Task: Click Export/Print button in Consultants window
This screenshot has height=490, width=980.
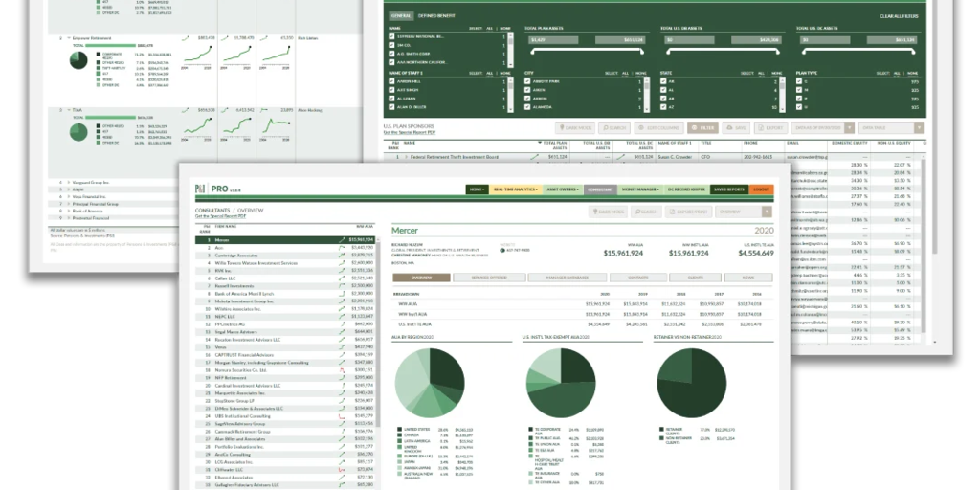Action: coord(688,212)
